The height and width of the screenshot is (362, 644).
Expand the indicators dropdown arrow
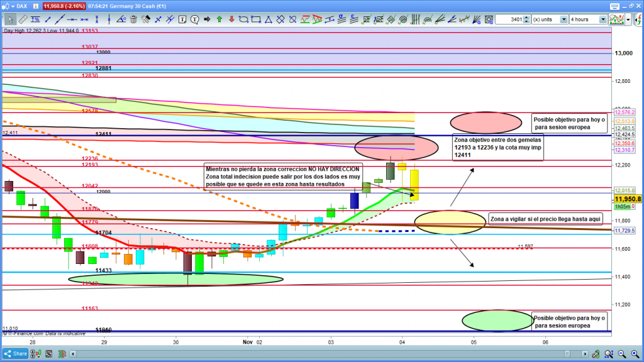point(628,19)
